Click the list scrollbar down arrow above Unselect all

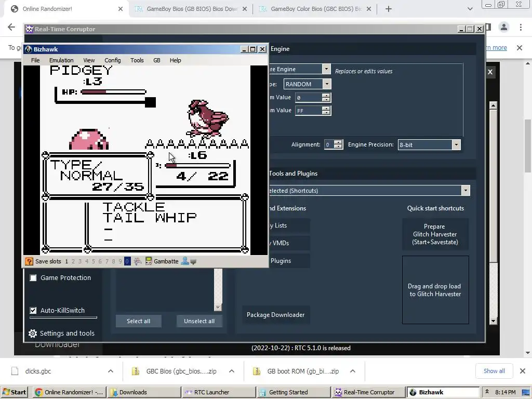click(218, 308)
